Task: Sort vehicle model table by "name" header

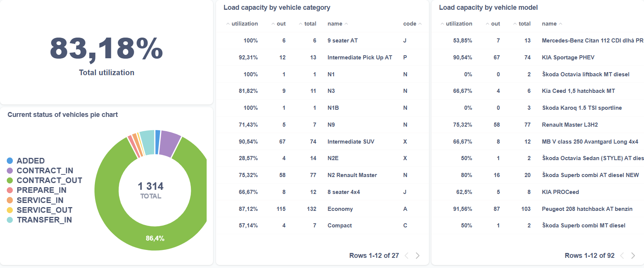Action: [549, 24]
